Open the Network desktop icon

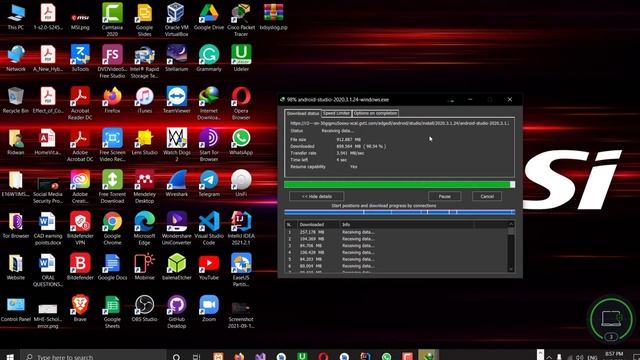pos(16,59)
